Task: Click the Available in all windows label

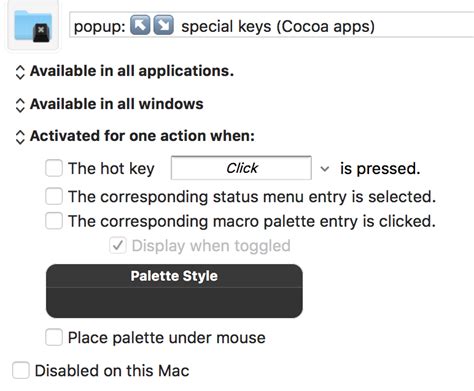Action: click(x=117, y=104)
